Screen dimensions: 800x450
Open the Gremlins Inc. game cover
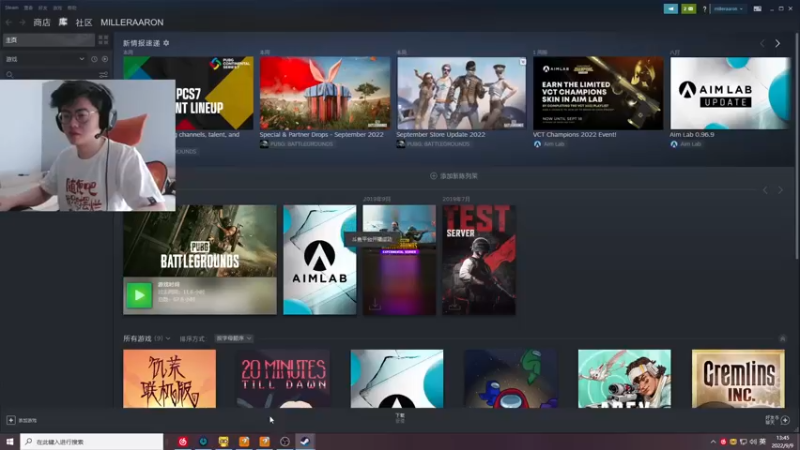738,379
